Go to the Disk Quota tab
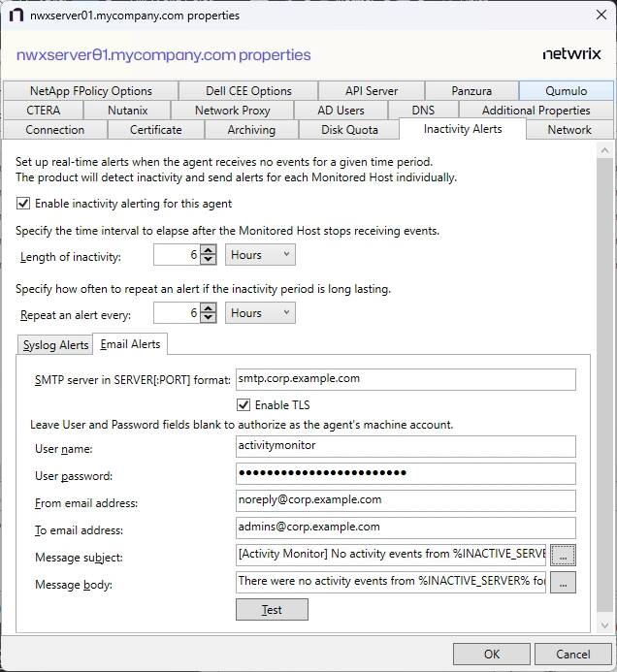This screenshot has height=672, width=617. point(349,129)
